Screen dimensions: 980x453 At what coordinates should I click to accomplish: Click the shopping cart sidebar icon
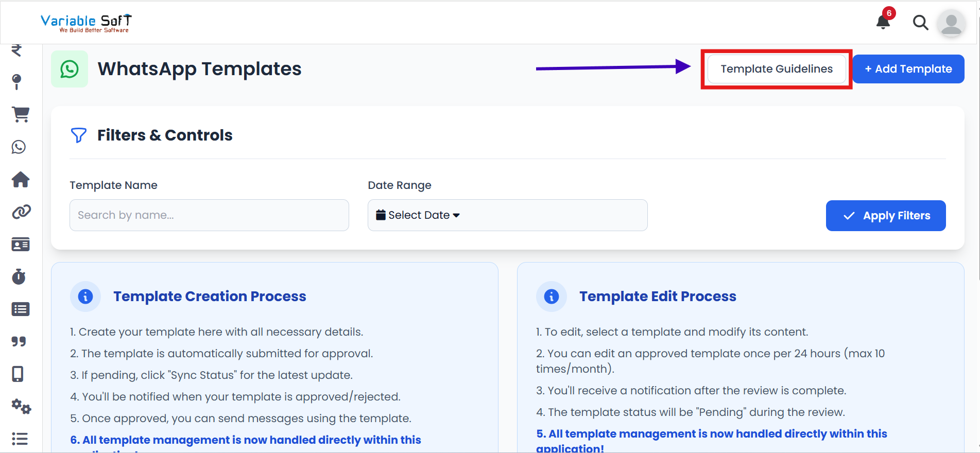tap(21, 114)
